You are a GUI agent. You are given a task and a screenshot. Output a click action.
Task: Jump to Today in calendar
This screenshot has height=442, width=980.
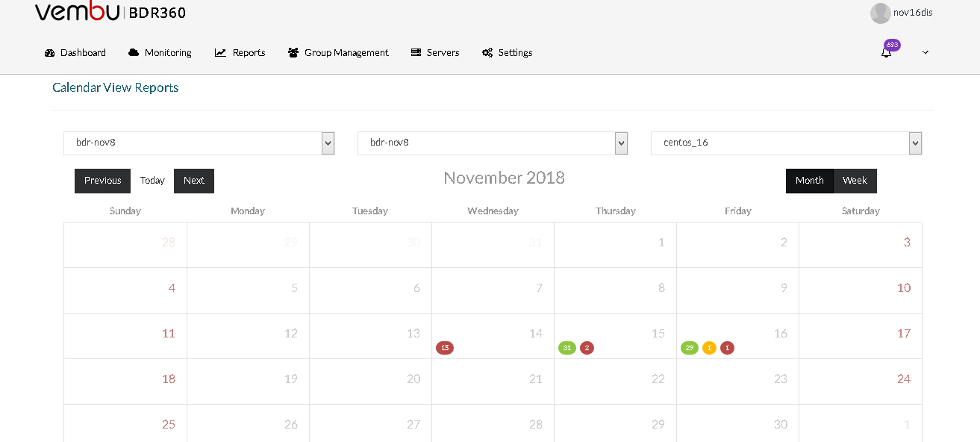coord(152,181)
